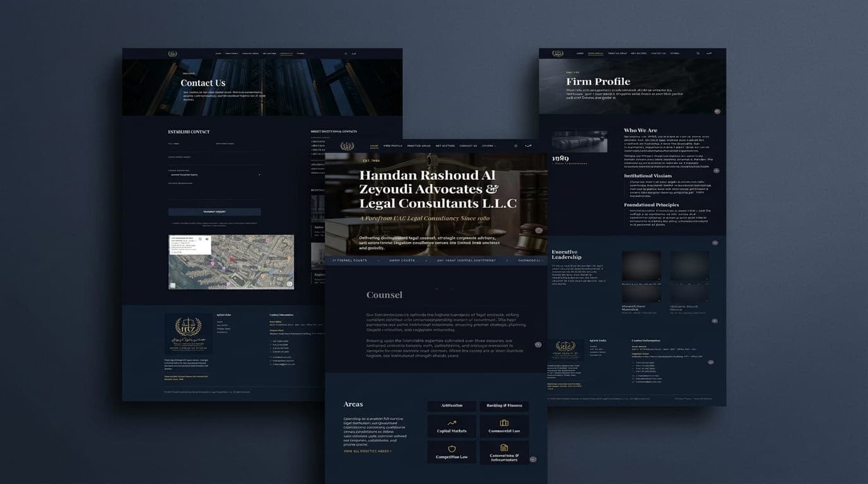Open Contact Us in the home page navbar

pyautogui.click(x=468, y=146)
